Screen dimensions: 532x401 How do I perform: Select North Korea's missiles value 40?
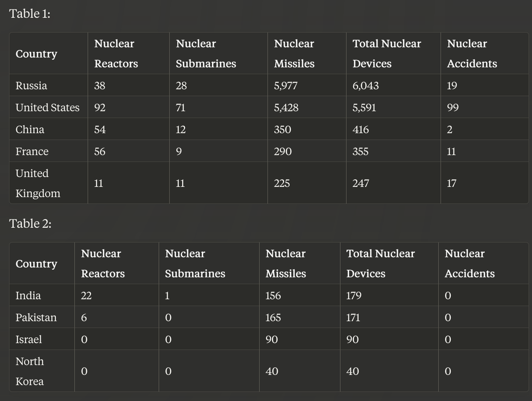(272, 371)
